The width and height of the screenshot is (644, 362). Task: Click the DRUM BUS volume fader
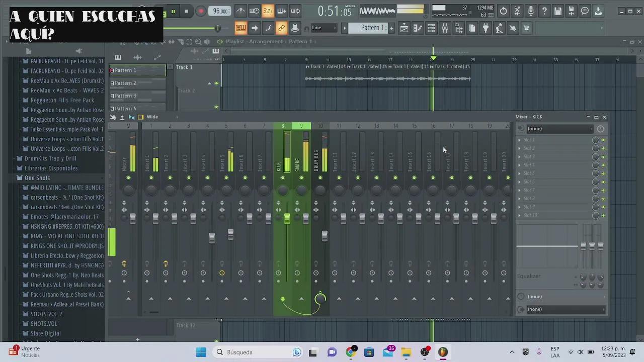[325, 236]
